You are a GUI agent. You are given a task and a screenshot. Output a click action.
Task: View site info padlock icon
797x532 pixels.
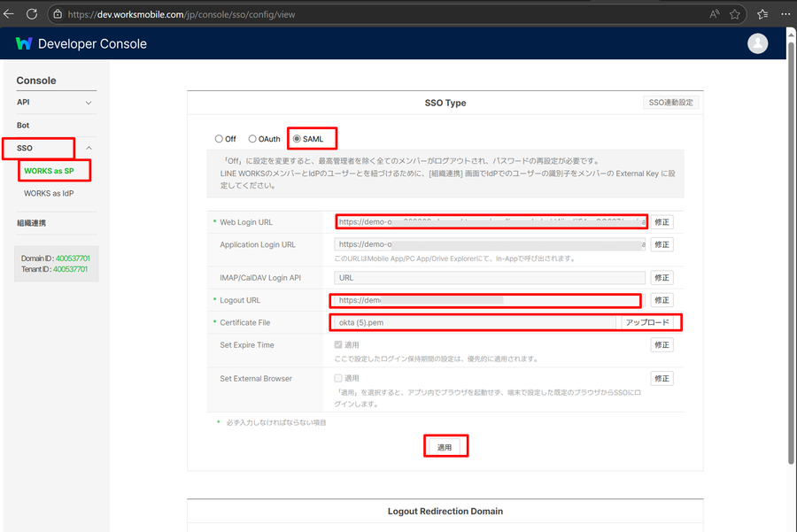coord(57,14)
